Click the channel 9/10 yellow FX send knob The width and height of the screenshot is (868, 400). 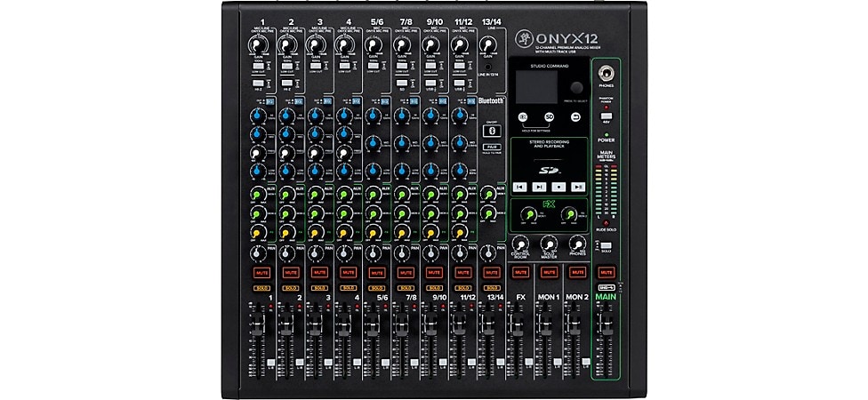(x=430, y=231)
